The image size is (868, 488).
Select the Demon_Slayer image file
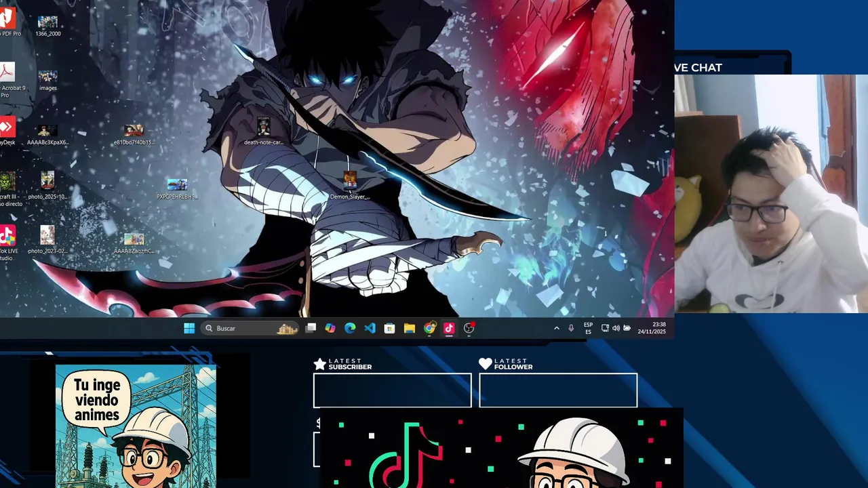[x=350, y=186]
